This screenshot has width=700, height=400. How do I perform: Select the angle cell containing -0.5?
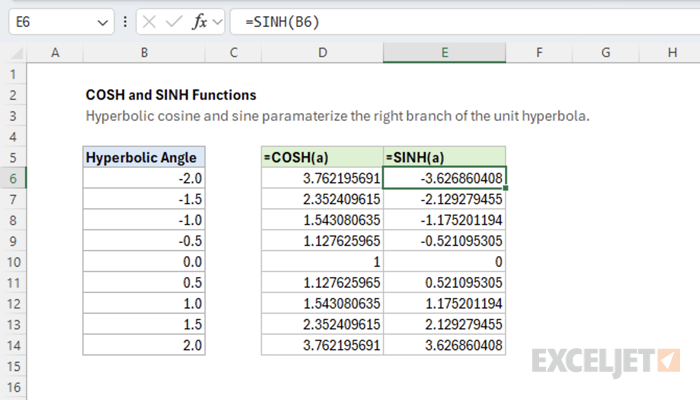click(144, 241)
